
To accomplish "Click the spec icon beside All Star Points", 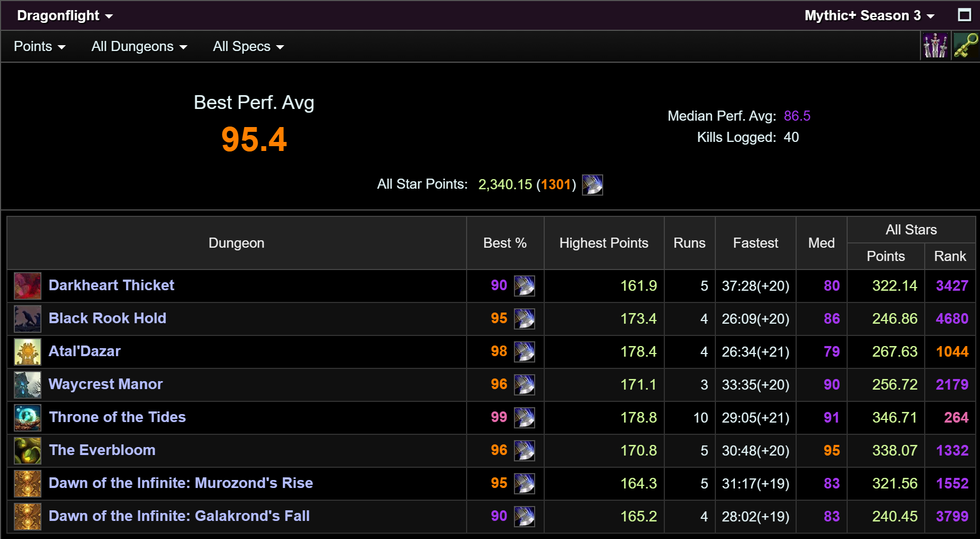I will [x=593, y=185].
